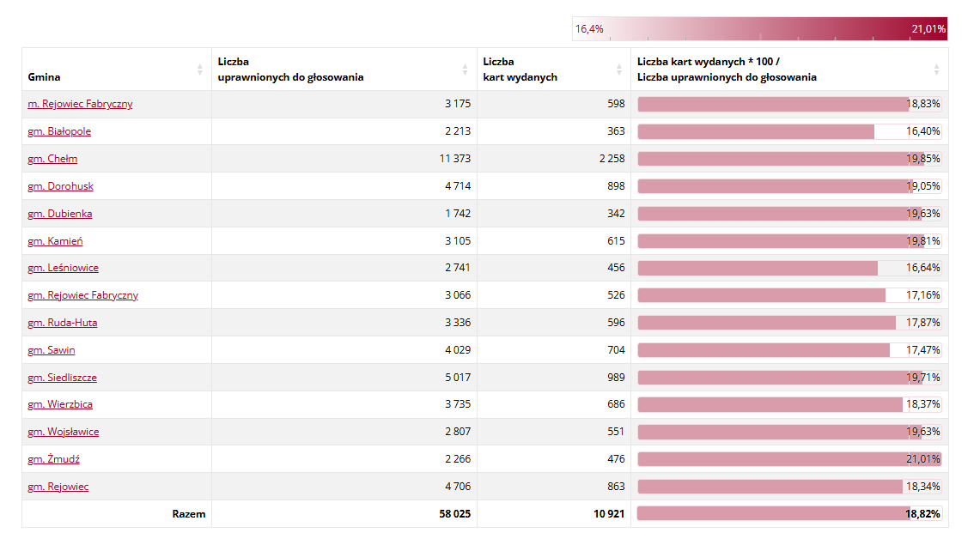The width and height of the screenshot is (980, 545).
Task: Open gm. Rejowiec Fabryczny link
Action: 82,295
